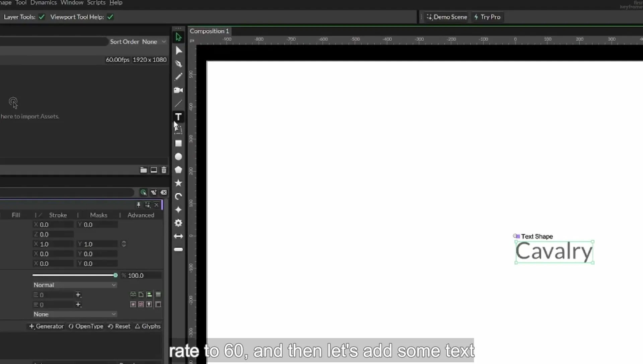Open the Window menu
This screenshot has width=643, height=364.
click(x=72, y=3)
